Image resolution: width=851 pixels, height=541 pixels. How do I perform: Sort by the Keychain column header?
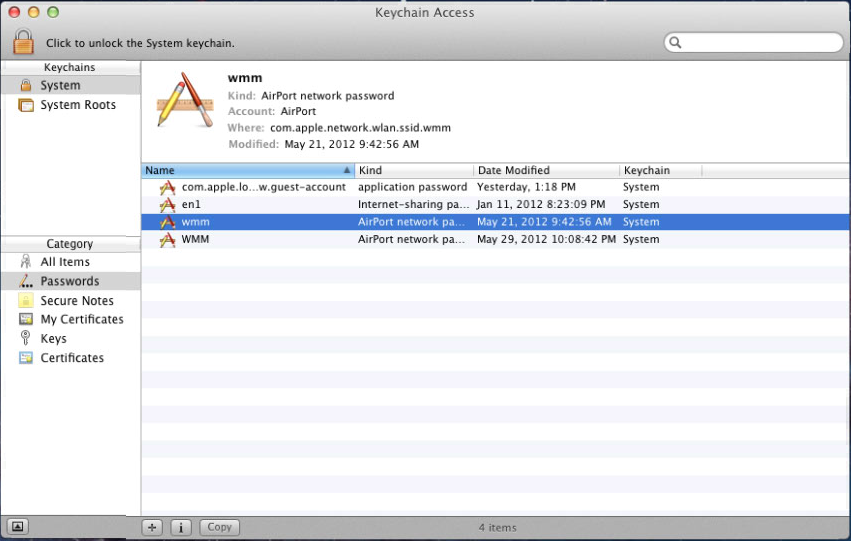661,170
